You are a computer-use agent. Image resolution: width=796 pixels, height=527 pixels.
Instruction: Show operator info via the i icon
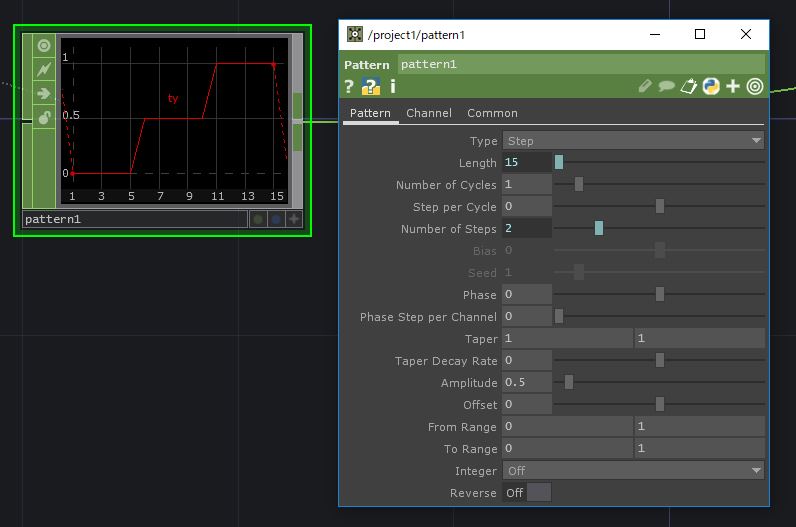point(392,87)
